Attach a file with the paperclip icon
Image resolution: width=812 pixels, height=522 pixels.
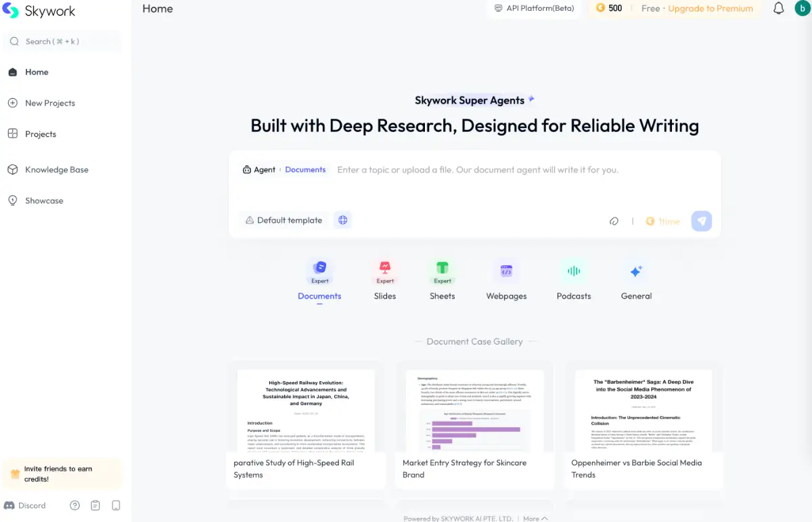click(614, 221)
